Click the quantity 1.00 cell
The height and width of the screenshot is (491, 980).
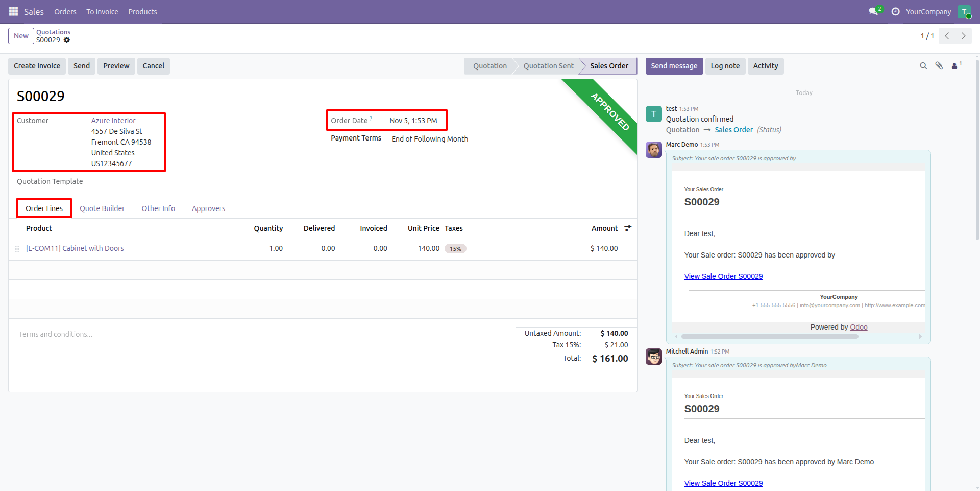tap(276, 248)
